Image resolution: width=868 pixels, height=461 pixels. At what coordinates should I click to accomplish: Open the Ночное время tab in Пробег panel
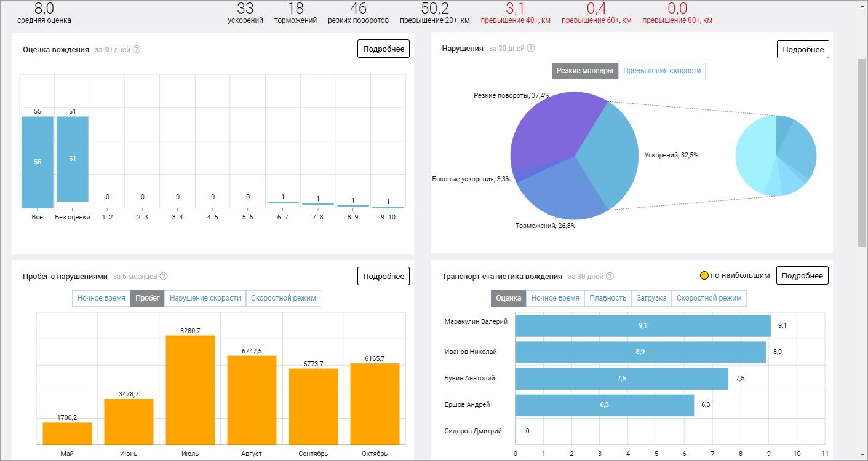(x=101, y=298)
